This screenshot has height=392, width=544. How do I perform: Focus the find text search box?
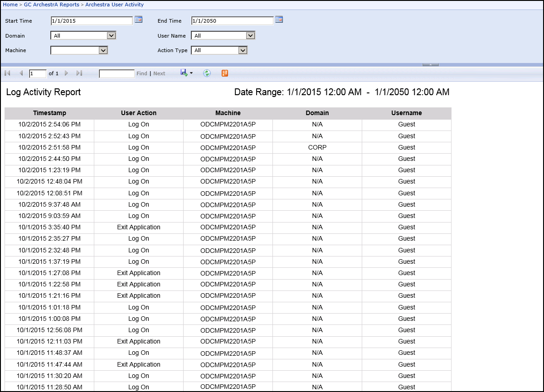117,73
